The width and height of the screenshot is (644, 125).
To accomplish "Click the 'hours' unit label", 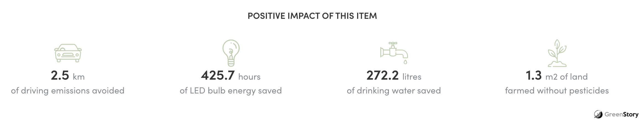I will tap(249, 77).
